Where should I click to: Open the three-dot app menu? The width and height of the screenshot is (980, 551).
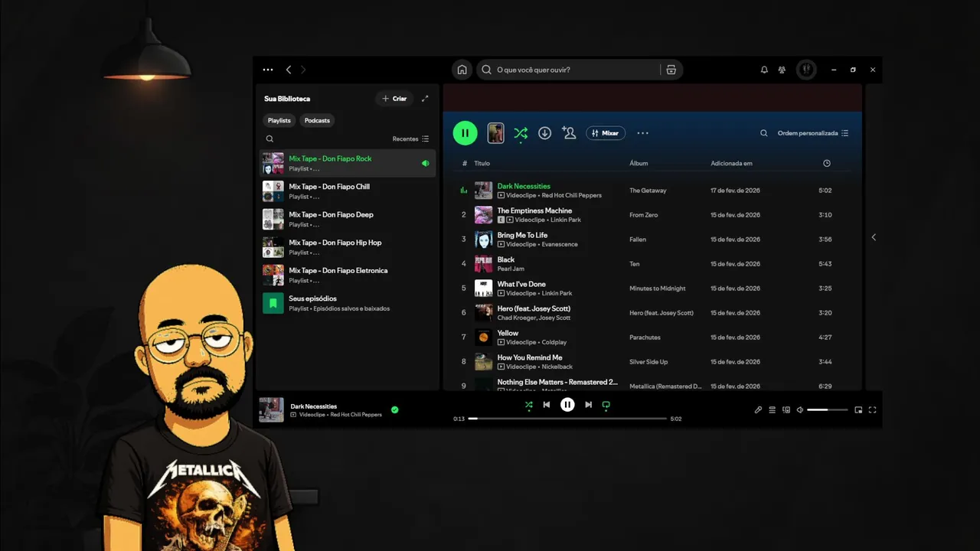(268, 70)
